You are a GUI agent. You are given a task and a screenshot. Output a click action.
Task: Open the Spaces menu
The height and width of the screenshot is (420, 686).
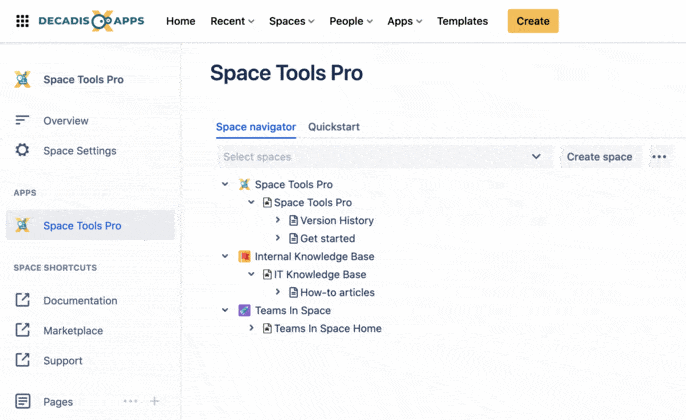point(291,21)
